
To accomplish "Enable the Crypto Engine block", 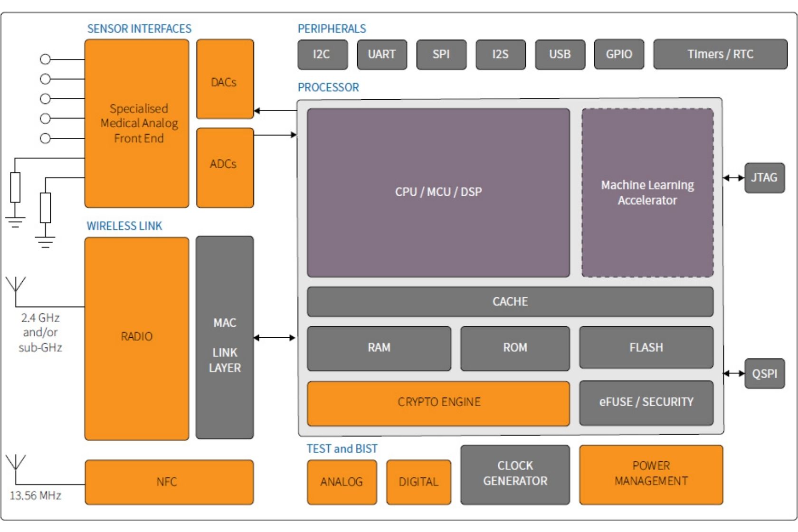I will tap(439, 402).
